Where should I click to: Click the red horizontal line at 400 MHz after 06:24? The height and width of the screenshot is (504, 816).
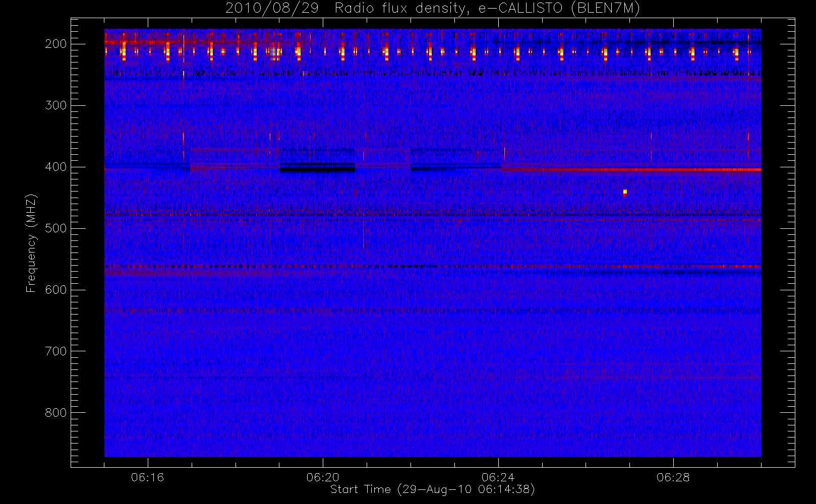[x=631, y=170]
